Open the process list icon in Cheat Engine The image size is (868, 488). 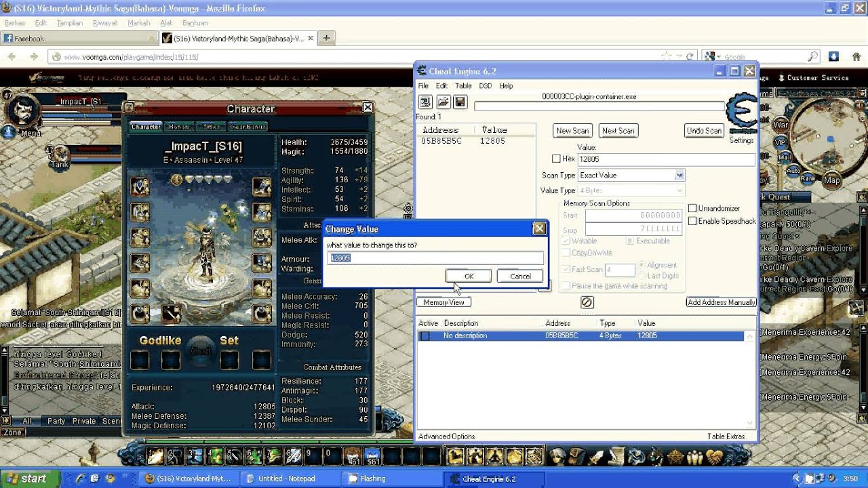[425, 102]
